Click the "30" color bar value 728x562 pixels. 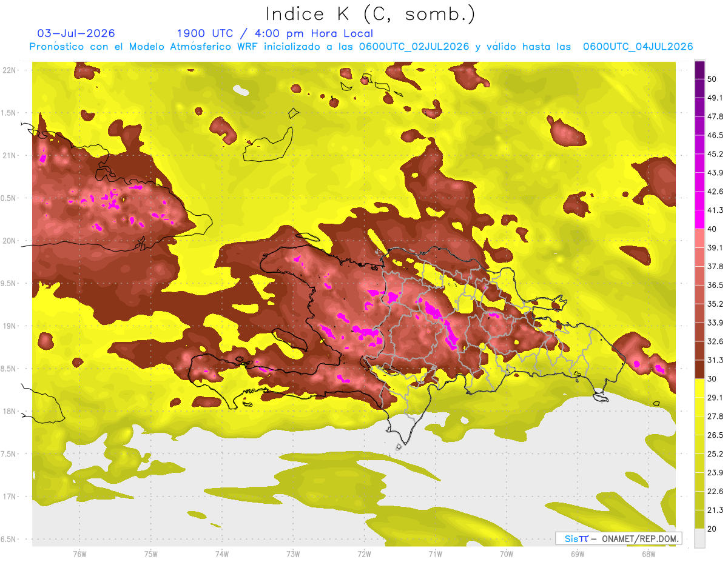[x=712, y=378]
